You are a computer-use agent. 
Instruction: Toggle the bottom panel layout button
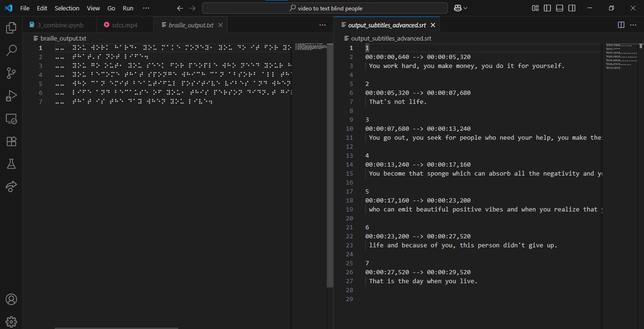(560, 8)
